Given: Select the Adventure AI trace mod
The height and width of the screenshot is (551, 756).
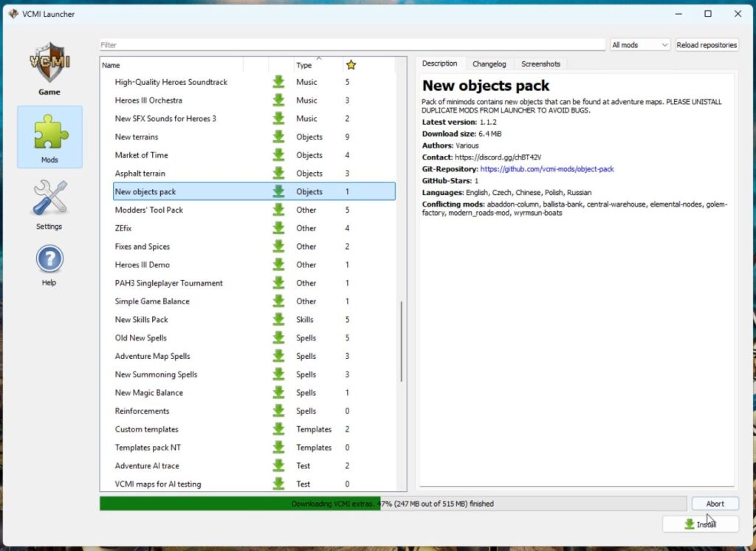Looking at the screenshot, I should (x=254, y=466).
